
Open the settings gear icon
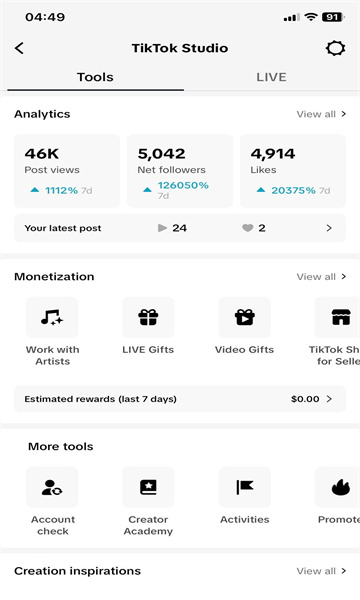336,48
